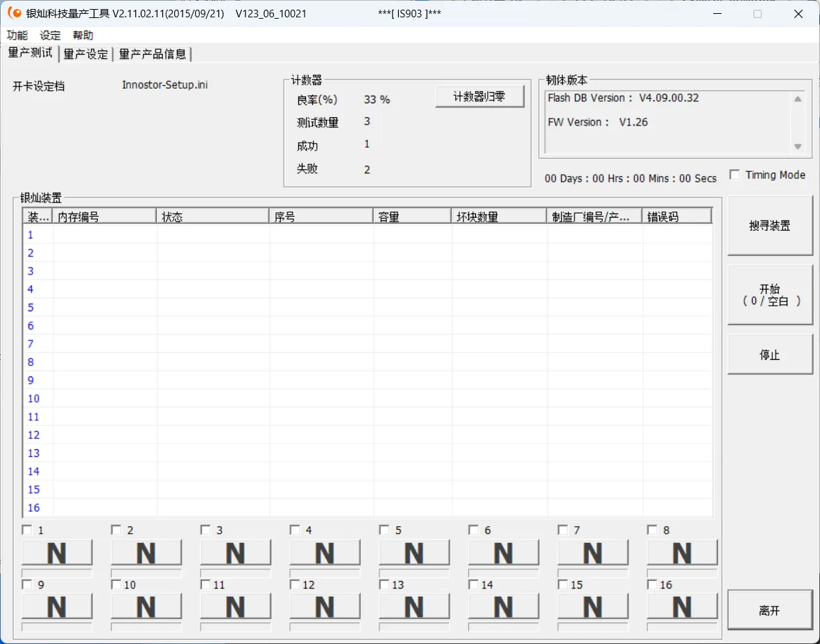Check the port 6 checkbox
Viewport: 820px width, 644px height.
coord(473,530)
